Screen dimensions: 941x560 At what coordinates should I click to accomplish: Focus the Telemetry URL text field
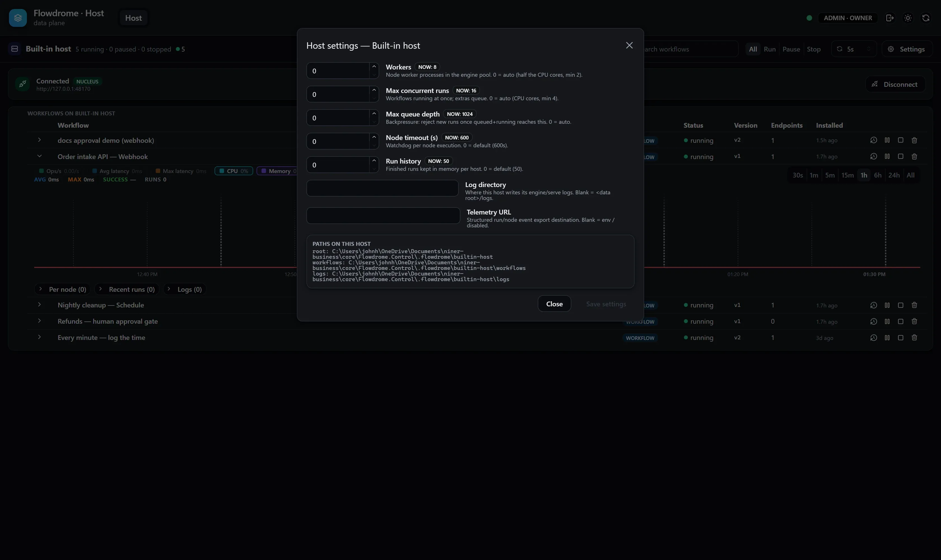[383, 216]
